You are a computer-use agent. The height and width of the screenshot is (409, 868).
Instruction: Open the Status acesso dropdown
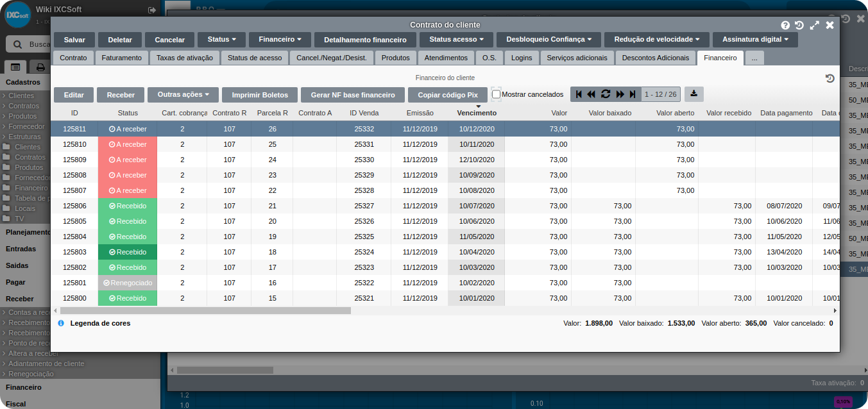(456, 40)
